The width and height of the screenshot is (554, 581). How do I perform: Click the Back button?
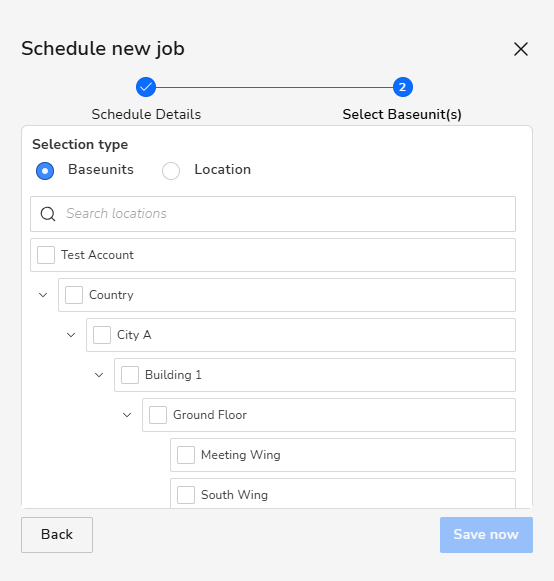pyautogui.click(x=57, y=535)
